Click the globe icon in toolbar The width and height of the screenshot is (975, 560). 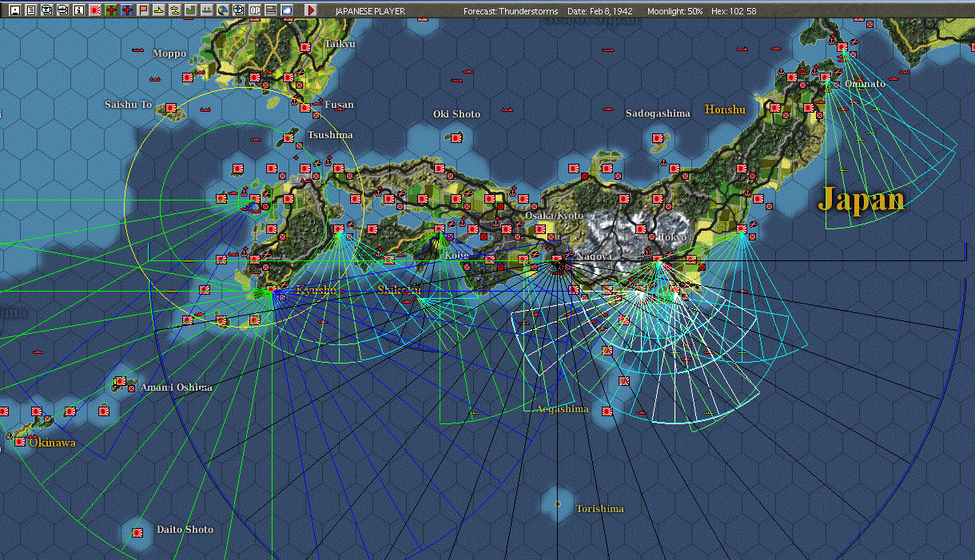pyautogui.click(x=222, y=10)
